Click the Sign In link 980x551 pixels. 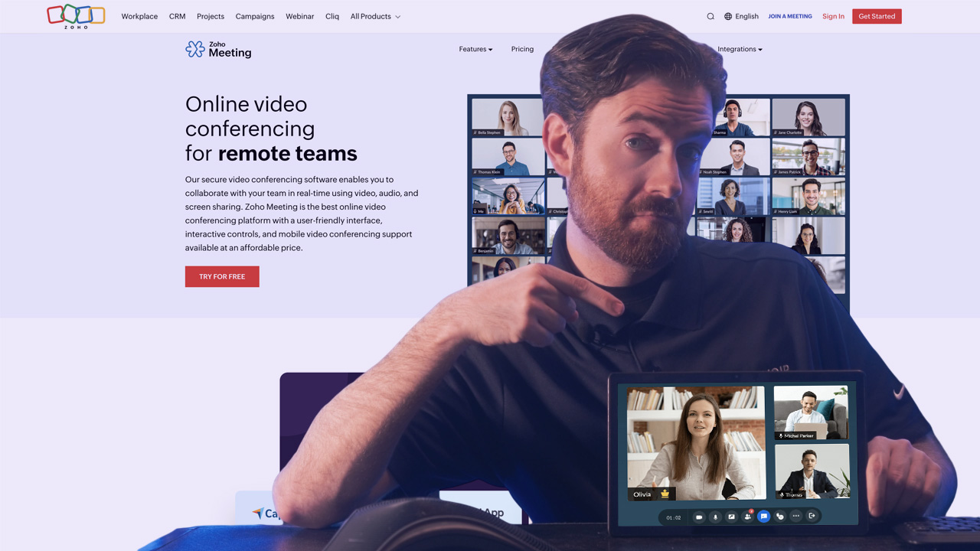[833, 16]
